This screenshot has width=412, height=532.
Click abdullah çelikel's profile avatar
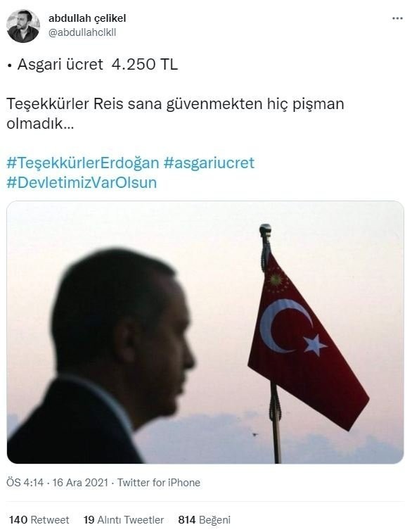23,26
